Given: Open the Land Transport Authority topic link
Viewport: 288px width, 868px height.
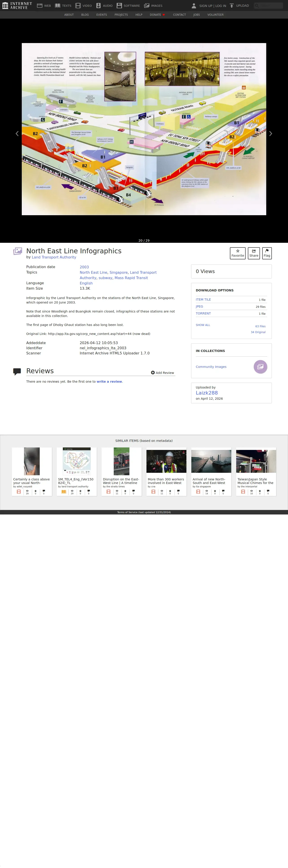Looking at the screenshot, I should [x=118, y=275].
